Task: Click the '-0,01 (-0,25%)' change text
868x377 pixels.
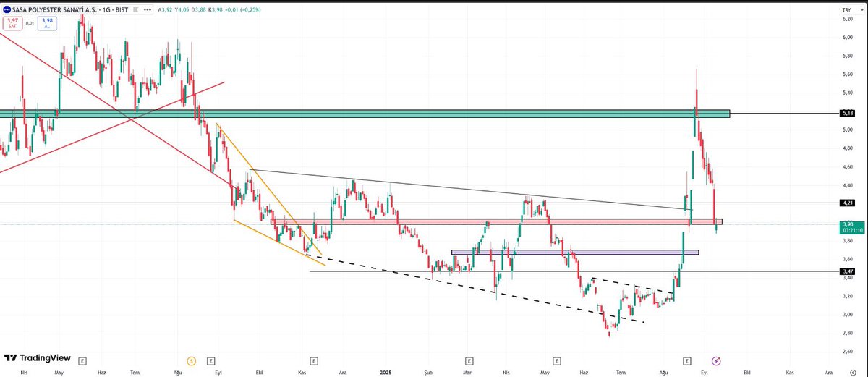Action: 242,9
